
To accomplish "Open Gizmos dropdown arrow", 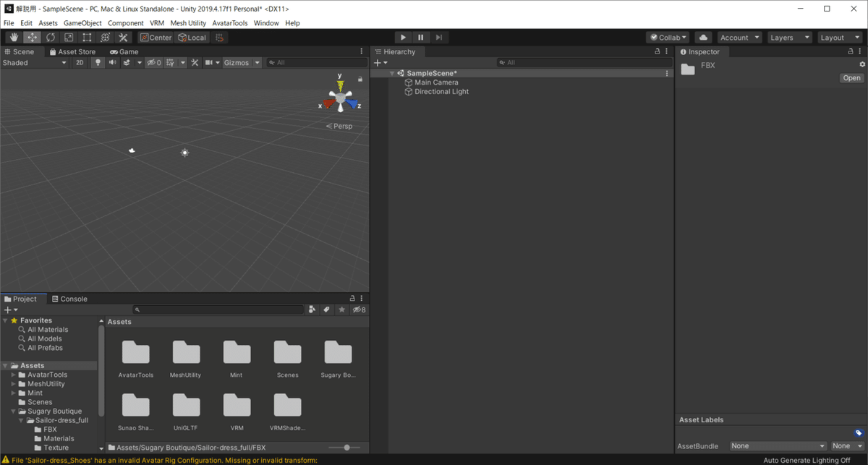I will [256, 63].
